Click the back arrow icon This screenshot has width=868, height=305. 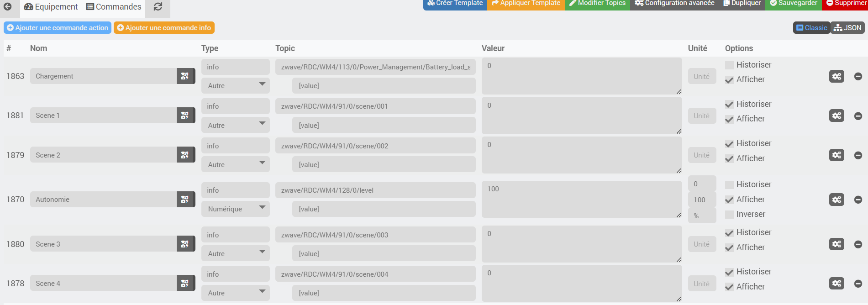click(7, 6)
